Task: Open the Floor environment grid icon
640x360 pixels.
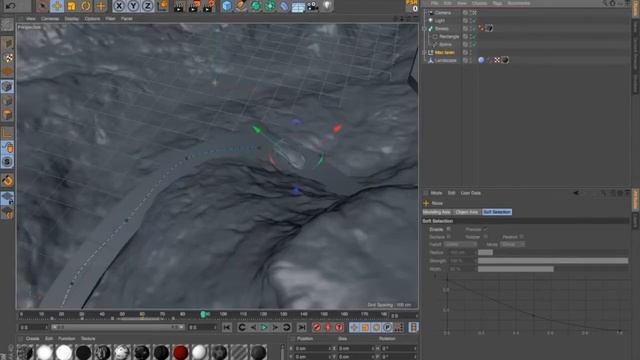Action: [x=298, y=6]
